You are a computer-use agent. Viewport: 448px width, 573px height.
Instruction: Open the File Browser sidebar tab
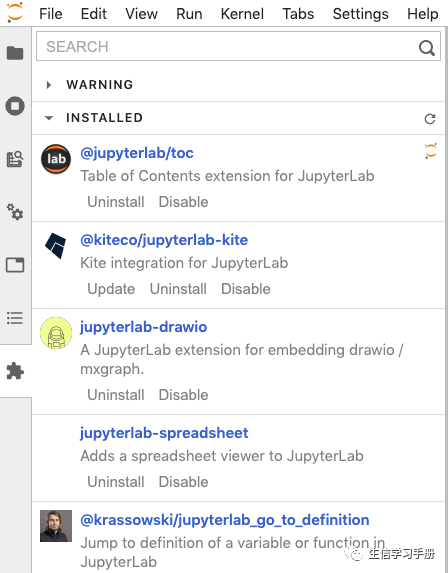point(15,53)
